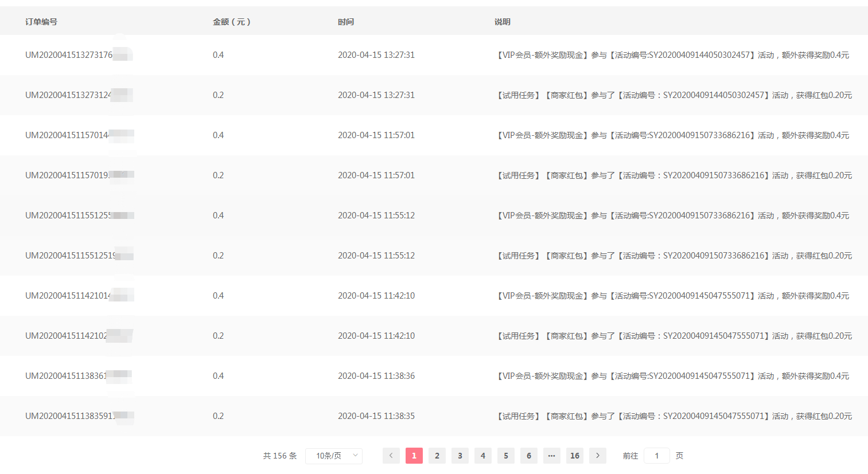Image resolution: width=868 pixels, height=474 pixels.
Task: Go to page 4
Action: (483, 456)
